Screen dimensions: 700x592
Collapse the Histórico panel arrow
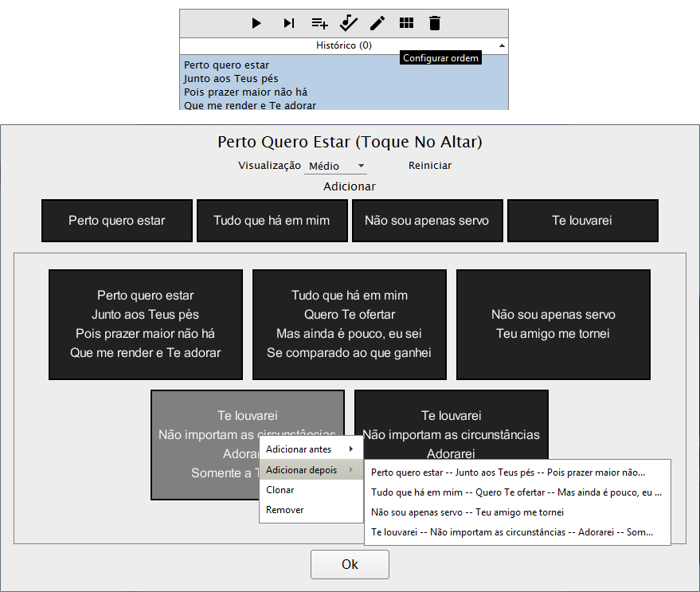[x=502, y=46]
